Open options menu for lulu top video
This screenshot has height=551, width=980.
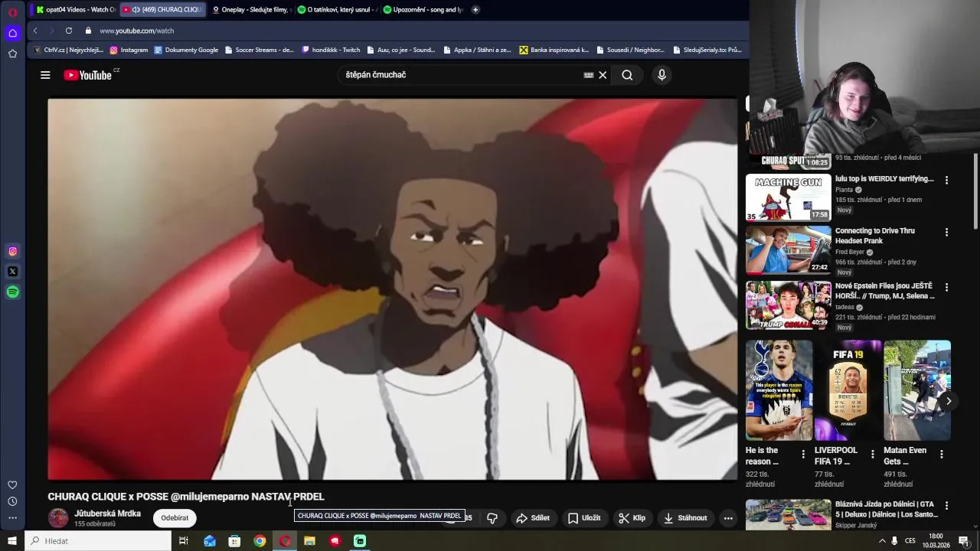(x=946, y=180)
